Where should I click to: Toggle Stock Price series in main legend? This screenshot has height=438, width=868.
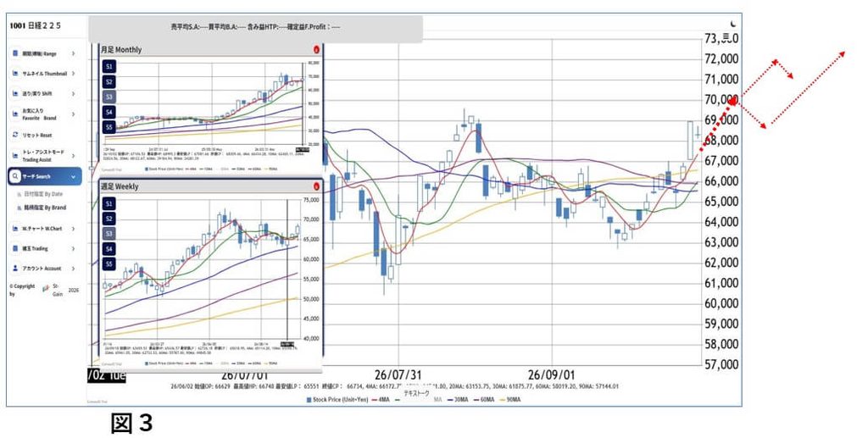pyautogui.click(x=337, y=399)
